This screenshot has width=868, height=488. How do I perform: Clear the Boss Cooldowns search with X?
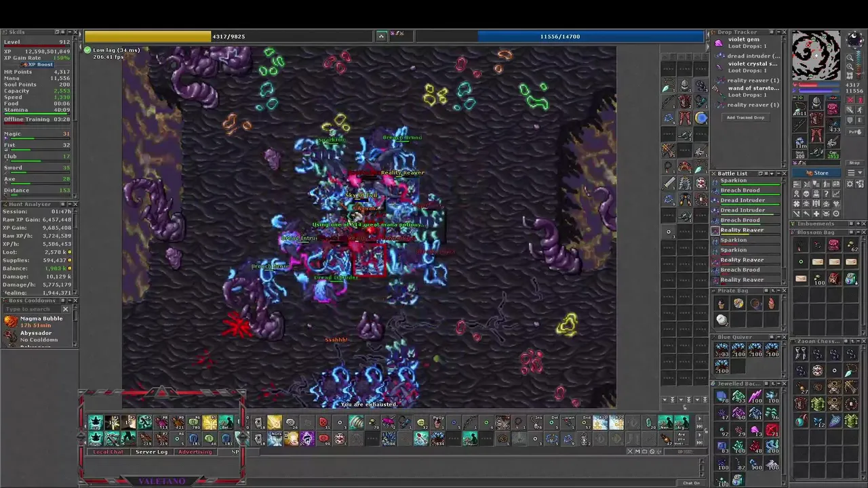coord(65,309)
